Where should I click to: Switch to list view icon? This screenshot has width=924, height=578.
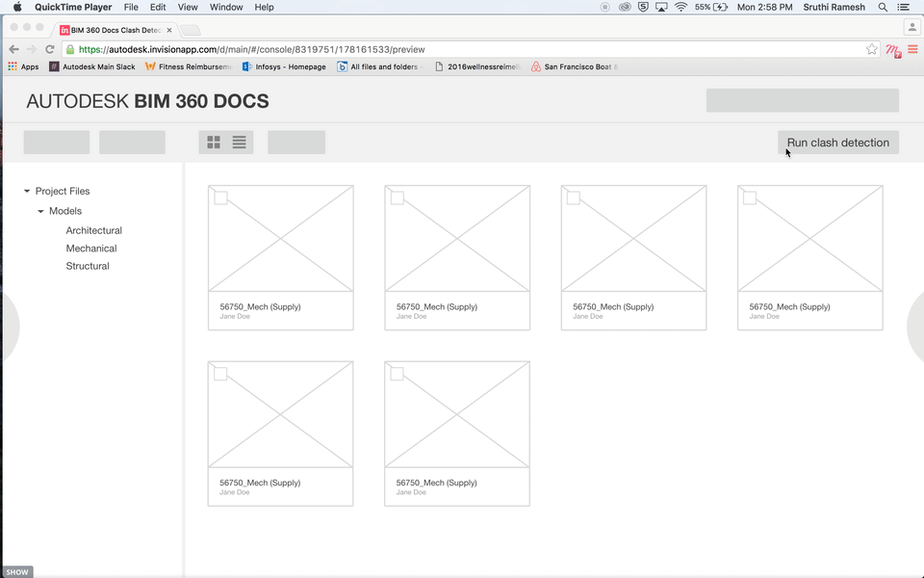point(239,143)
